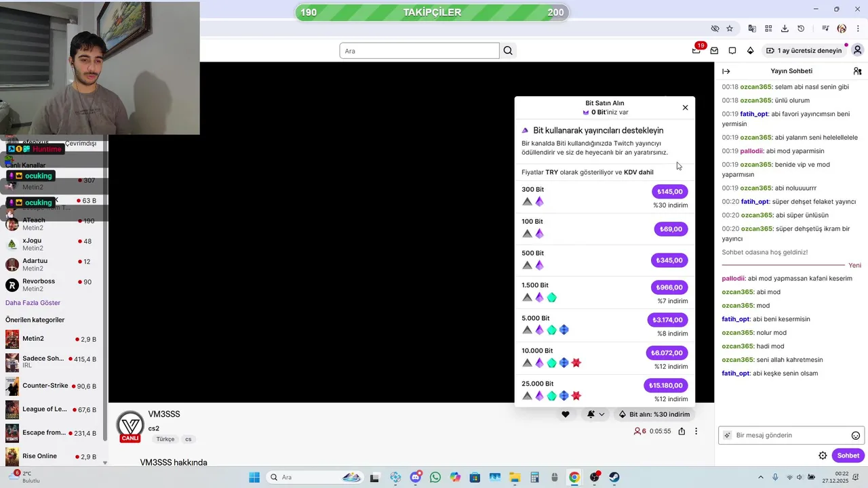The width and height of the screenshot is (868, 488).
Task: Select Escape from Tarkov category
Action: tap(52, 434)
